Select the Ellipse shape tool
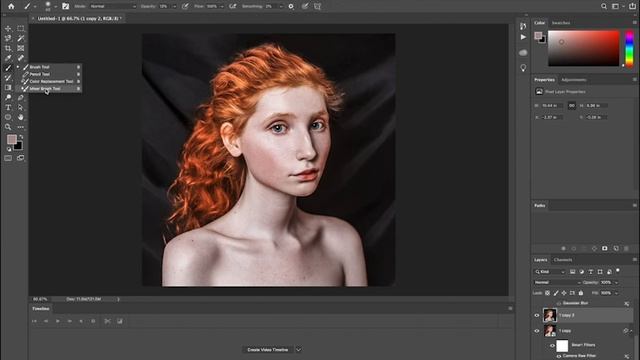 (8, 117)
